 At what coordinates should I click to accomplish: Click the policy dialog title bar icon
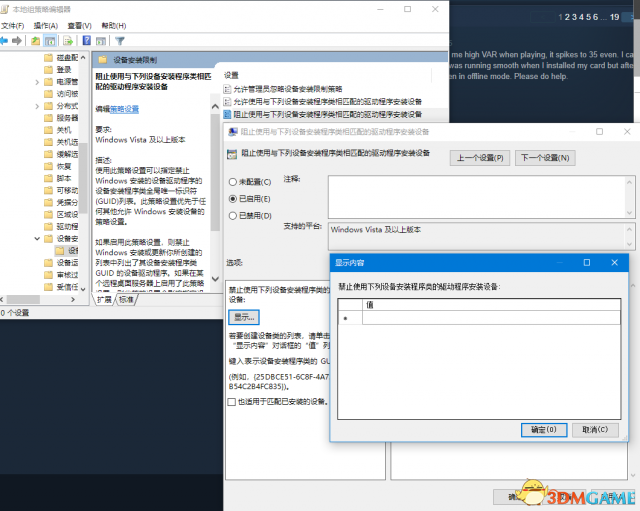233,131
